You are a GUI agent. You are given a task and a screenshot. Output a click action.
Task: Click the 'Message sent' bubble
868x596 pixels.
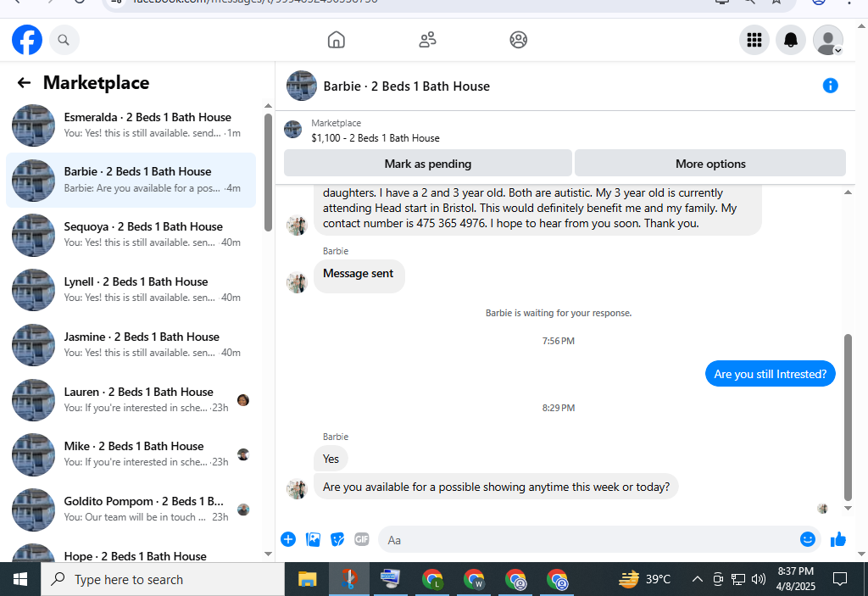click(359, 276)
